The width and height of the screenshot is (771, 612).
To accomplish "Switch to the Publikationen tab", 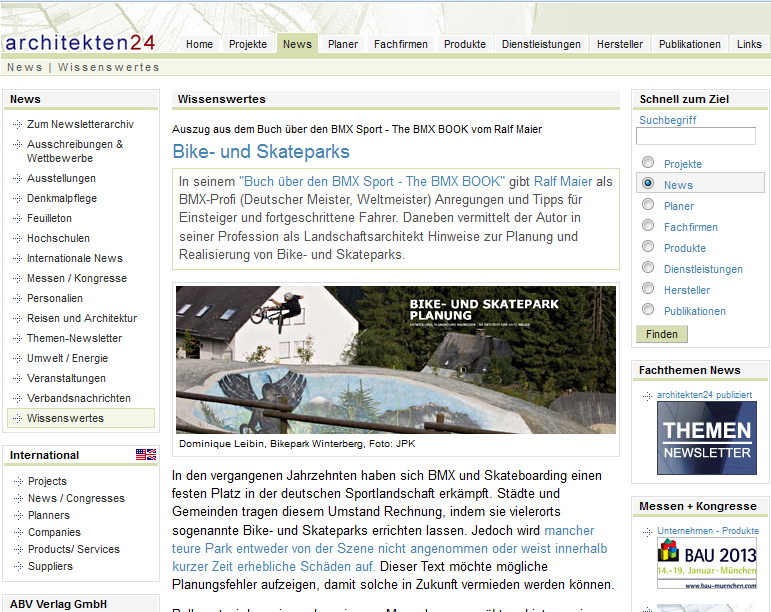I will [690, 44].
